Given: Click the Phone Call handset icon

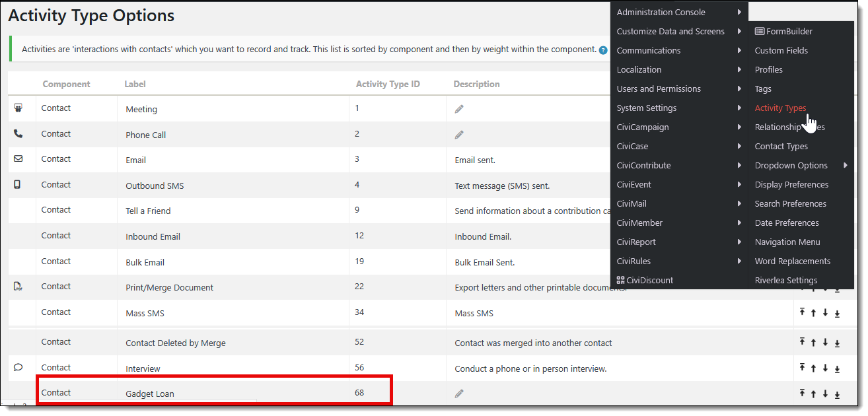Looking at the screenshot, I should 18,133.
